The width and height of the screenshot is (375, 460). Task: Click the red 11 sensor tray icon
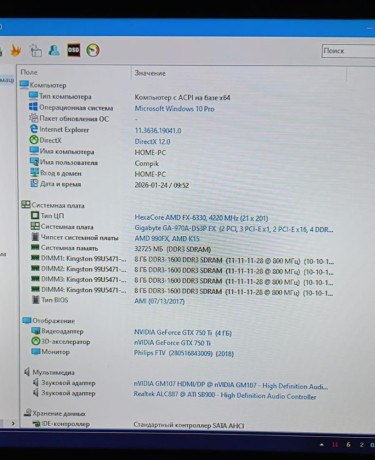click(x=335, y=445)
